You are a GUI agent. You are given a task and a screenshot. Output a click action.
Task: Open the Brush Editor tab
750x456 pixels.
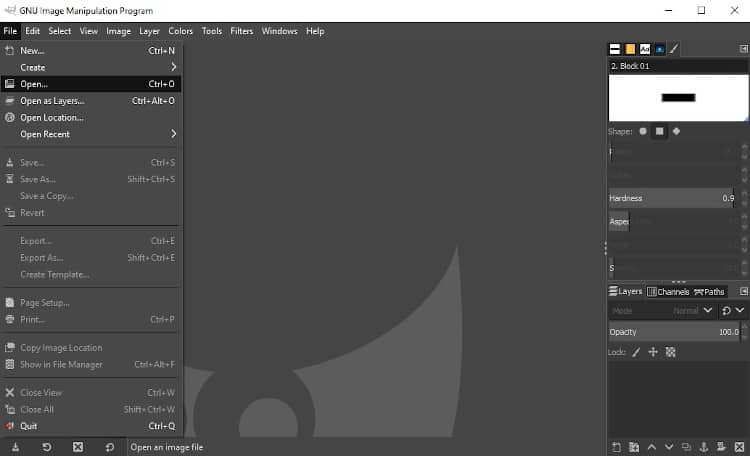[674, 49]
